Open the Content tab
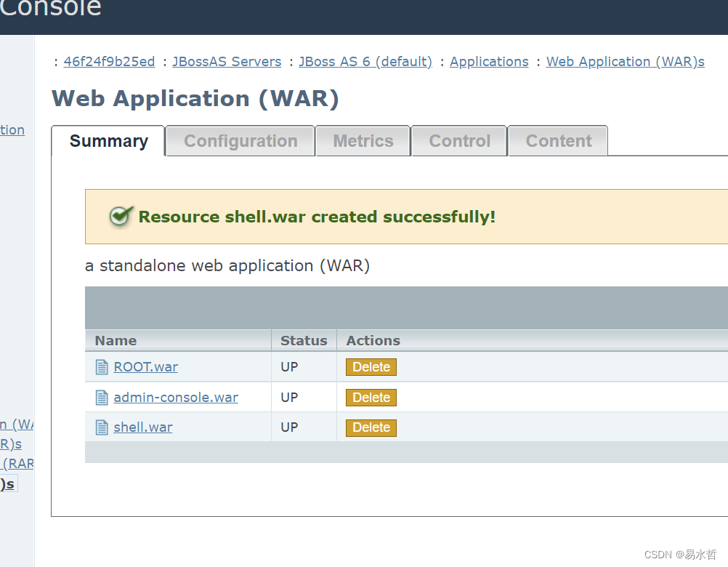728x567 pixels. (x=558, y=141)
